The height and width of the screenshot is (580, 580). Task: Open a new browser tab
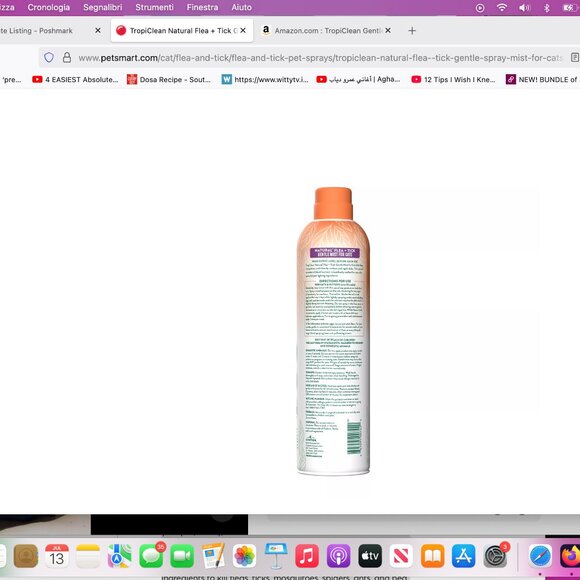412,31
